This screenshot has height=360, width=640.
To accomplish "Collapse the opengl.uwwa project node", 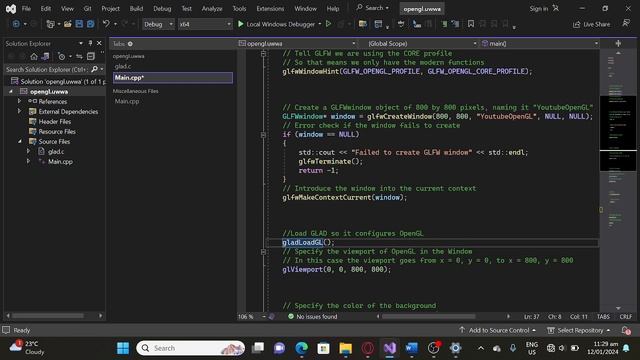I will coord(11,91).
